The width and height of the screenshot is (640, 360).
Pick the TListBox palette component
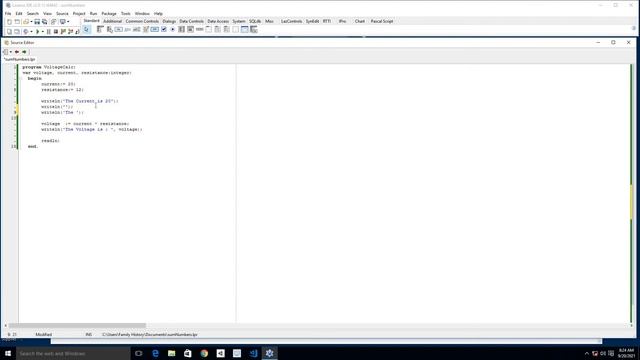182,29
